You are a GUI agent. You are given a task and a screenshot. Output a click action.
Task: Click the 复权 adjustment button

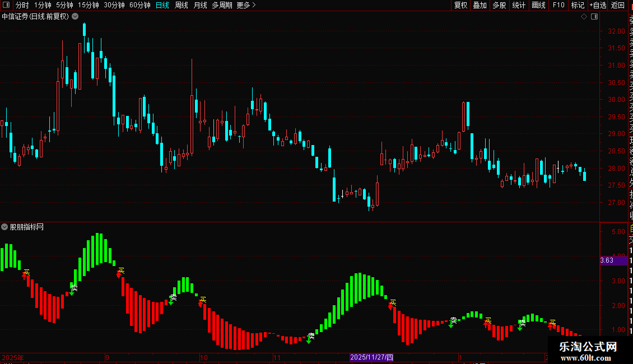point(460,5)
